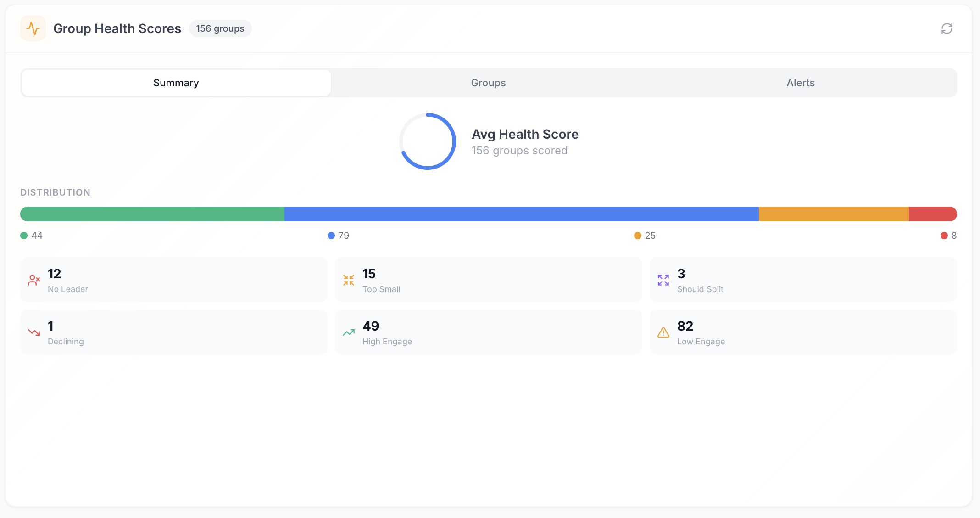This screenshot has width=980, height=518.
Task: Click the 156 groups badge
Action: pyautogui.click(x=220, y=28)
